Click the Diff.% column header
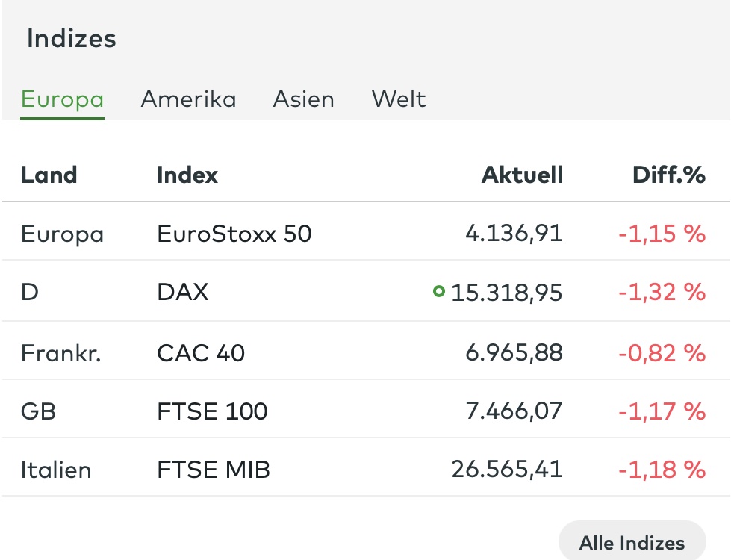 pyautogui.click(x=669, y=175)
